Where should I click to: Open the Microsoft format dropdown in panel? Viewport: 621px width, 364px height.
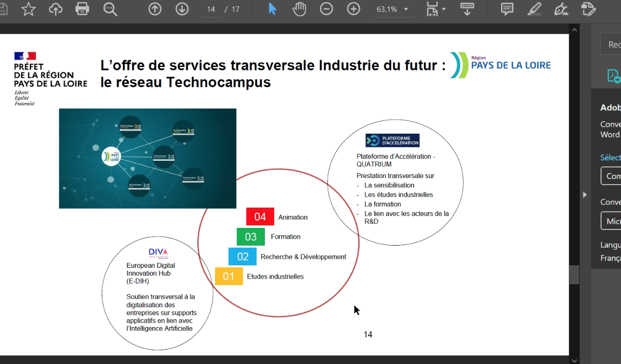(x=612, y=221)
